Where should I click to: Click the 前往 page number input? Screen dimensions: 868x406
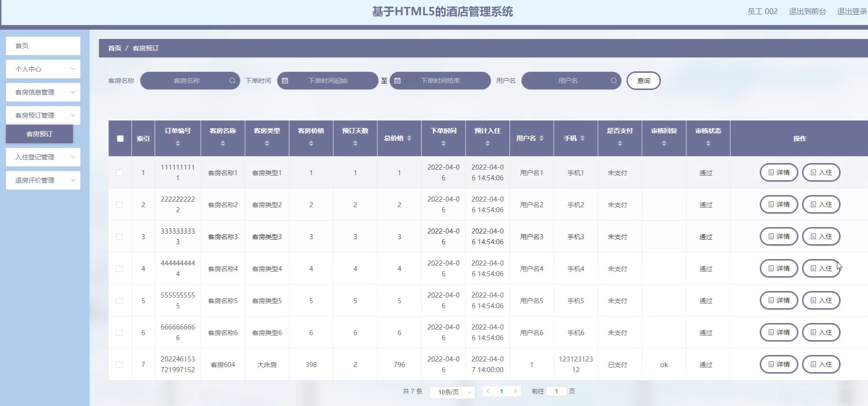click(556, 391)
